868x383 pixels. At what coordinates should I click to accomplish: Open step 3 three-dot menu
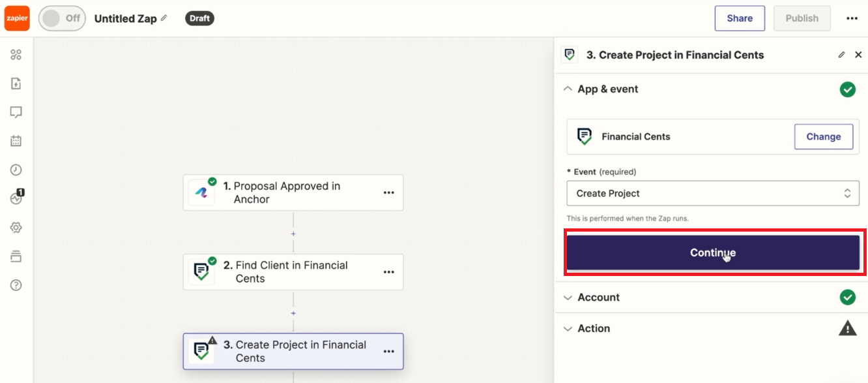point(389,352)
